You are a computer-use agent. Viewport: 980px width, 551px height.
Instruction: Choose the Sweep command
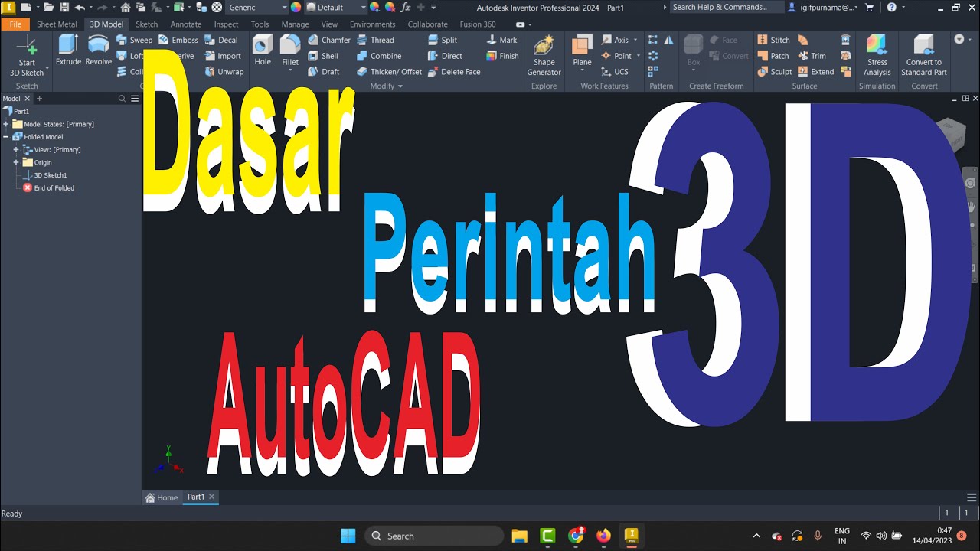coord(135,40)
